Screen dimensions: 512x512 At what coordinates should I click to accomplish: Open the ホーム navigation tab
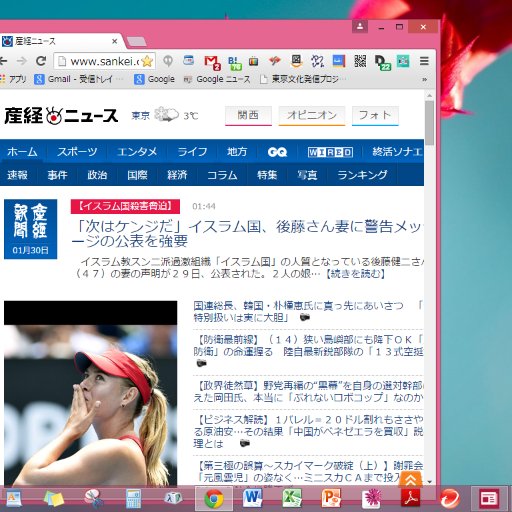pyautogui.click(x=22, y=152)
